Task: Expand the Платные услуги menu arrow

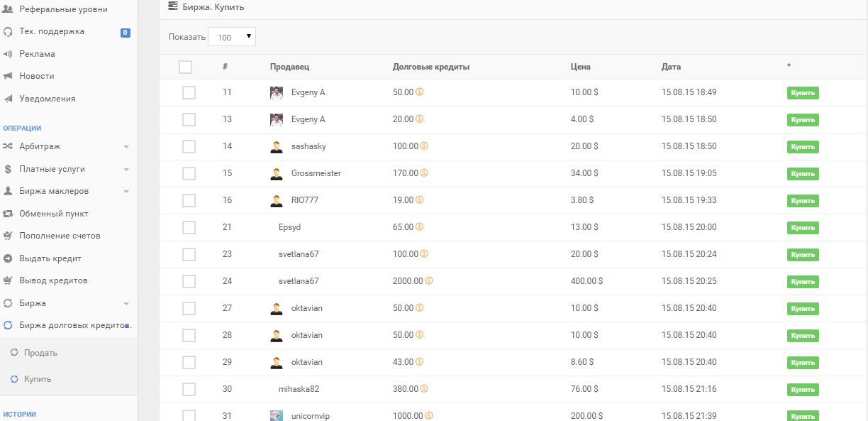Action: (126, 170)
